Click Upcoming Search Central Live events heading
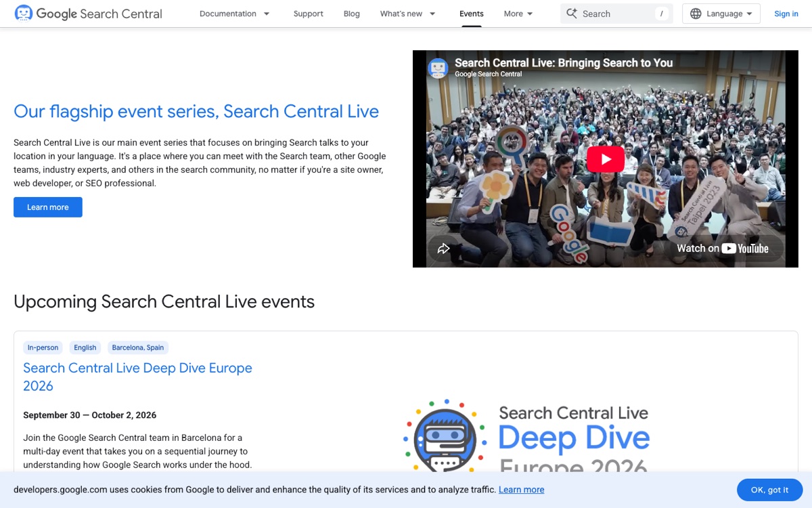 pyautogui.click(x=164, y=301)
